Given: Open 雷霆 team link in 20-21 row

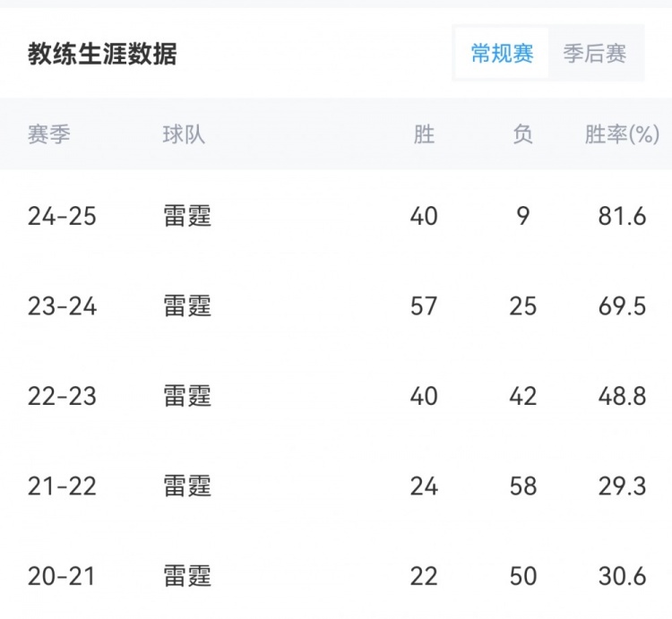Looking at the screenshot, I should coord(187,575).
